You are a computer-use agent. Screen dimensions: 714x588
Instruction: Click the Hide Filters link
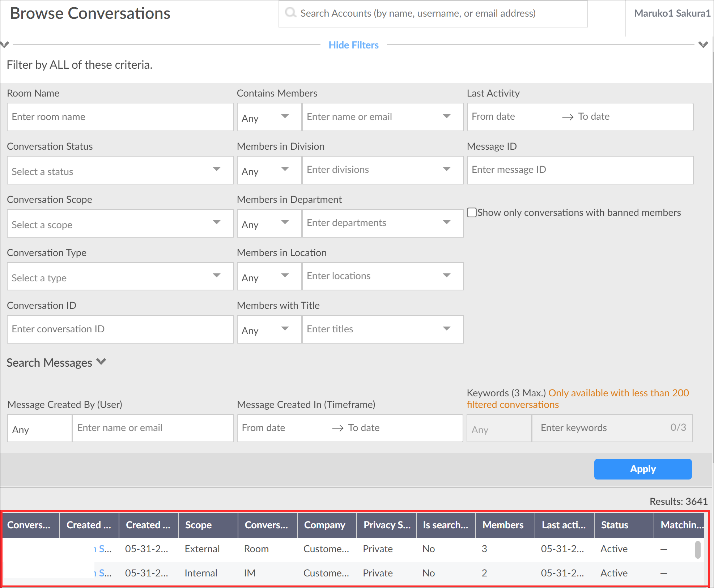point(353,45)
